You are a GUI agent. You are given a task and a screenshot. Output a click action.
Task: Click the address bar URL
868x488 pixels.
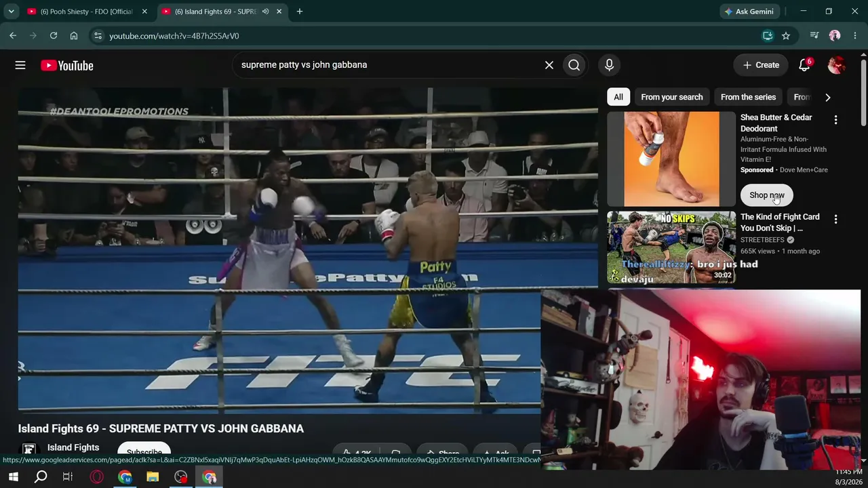tap(174, 36)
